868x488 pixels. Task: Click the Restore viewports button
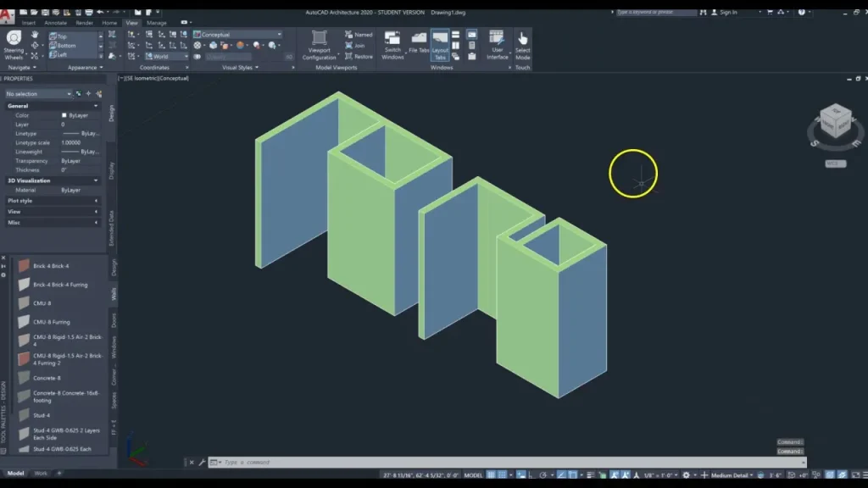pyautogui.click(x=351, y=56)
